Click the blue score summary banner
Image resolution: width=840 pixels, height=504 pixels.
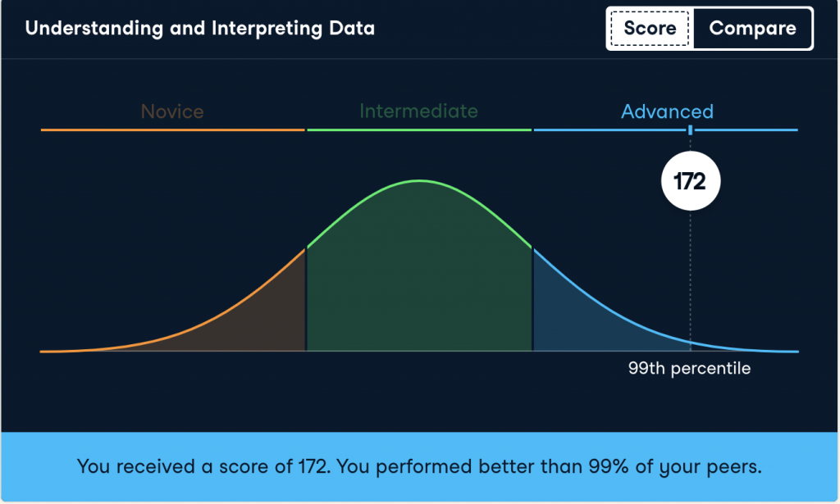click(x=419, y=467)
